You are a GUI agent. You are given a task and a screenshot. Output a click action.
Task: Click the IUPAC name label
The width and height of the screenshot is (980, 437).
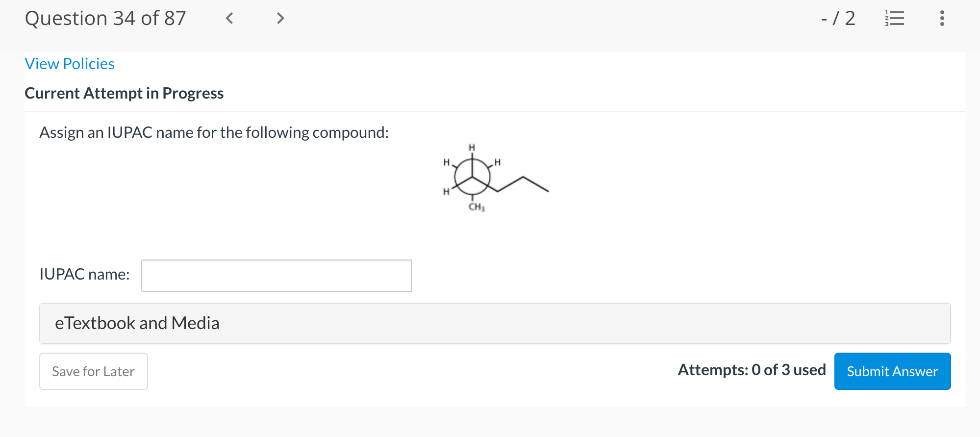click(x=84, y=274)
